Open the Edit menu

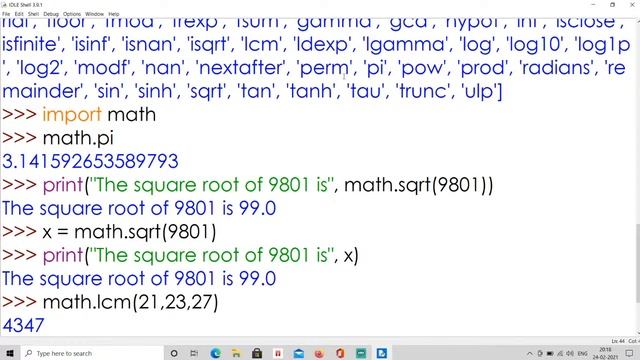19,14
